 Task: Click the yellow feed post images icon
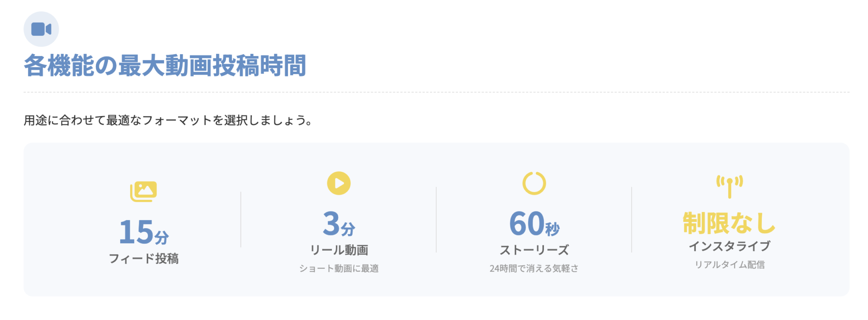(143, 191)
